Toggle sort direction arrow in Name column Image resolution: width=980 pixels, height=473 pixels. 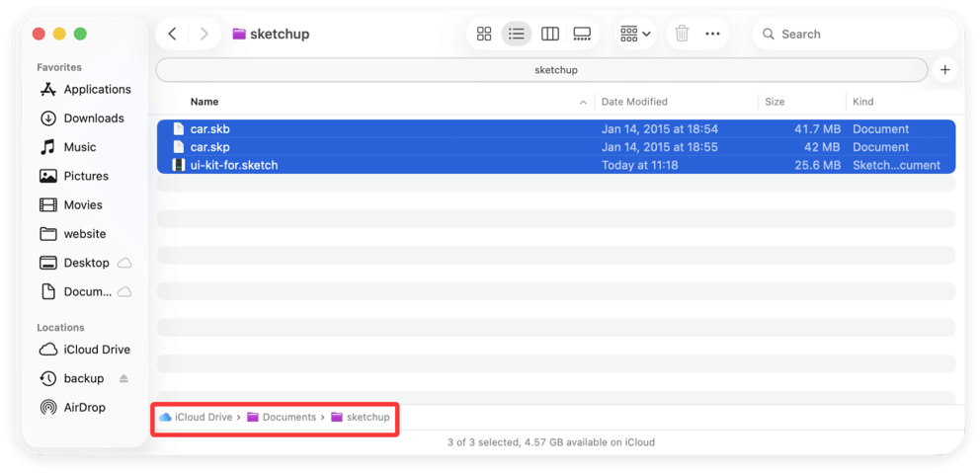tap(583, 102)
